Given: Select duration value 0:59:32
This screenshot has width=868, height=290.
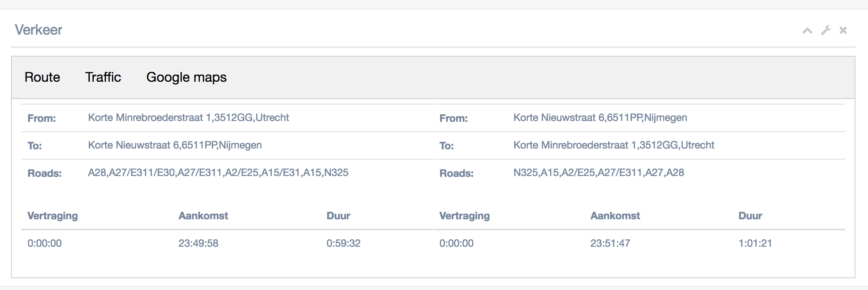Looking at the screenshot, I should click(344, 243).
